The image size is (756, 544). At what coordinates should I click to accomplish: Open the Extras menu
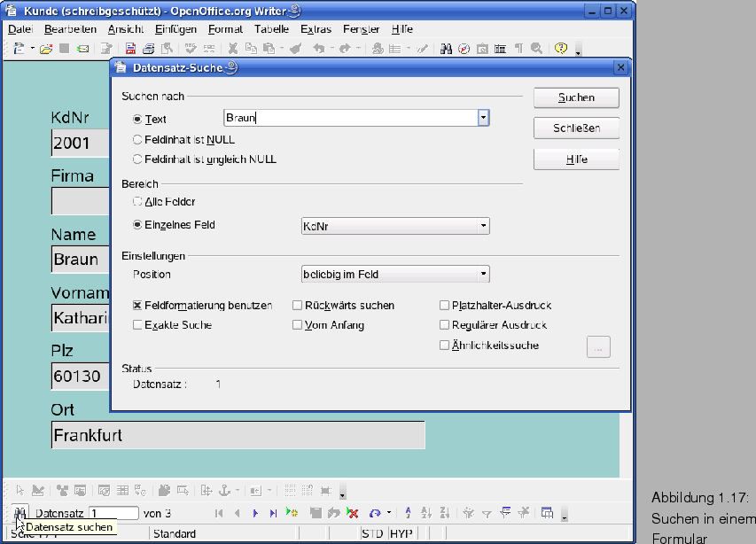point(316,29)
